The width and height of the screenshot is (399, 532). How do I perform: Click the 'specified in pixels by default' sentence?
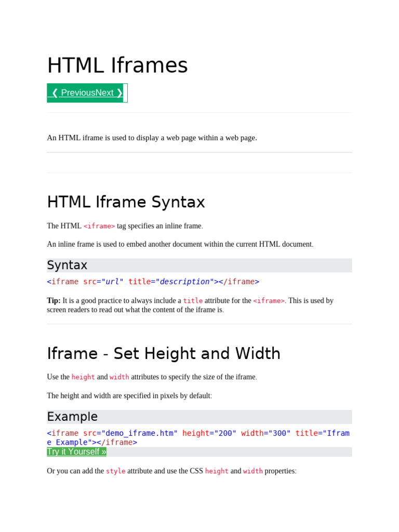[129, 396]
